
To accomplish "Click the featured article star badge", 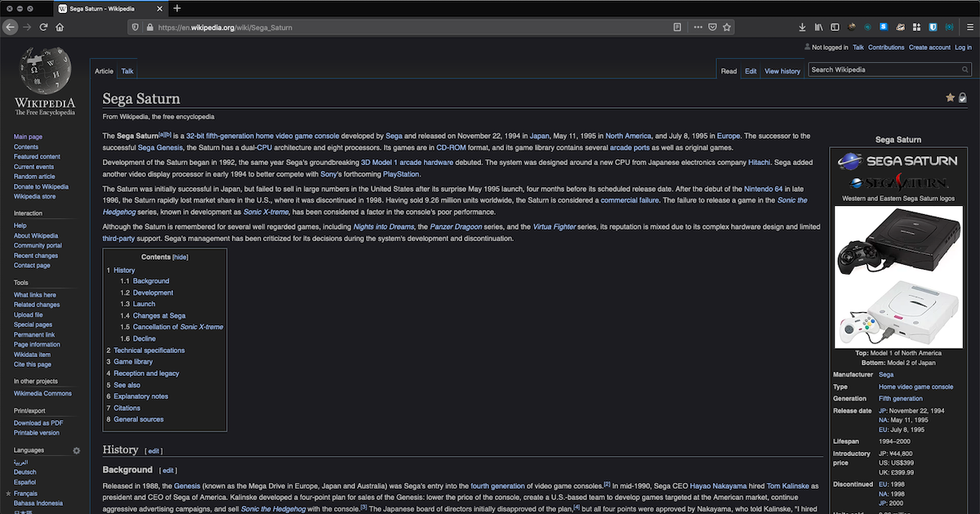I will pyautogui.click(x=950, y=98).
